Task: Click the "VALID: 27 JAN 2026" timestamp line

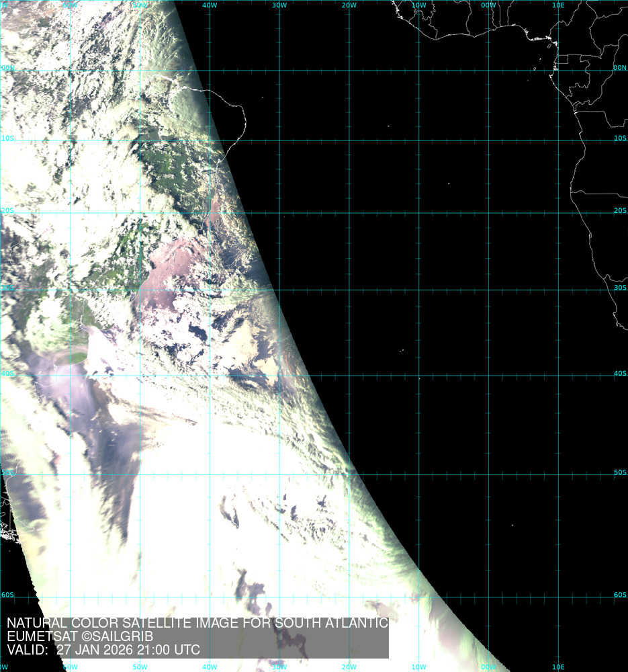Action: pyautogui.click(x=103, y=650)
